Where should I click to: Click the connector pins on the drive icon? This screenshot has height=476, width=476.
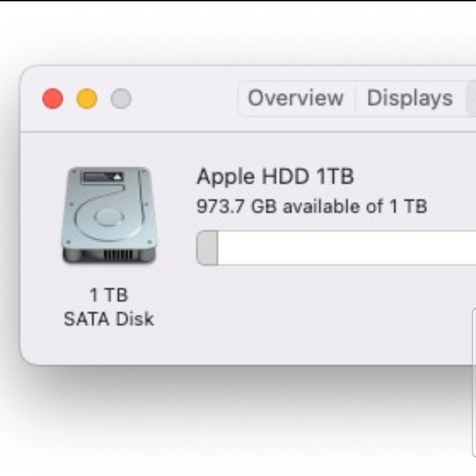(118, 254)
